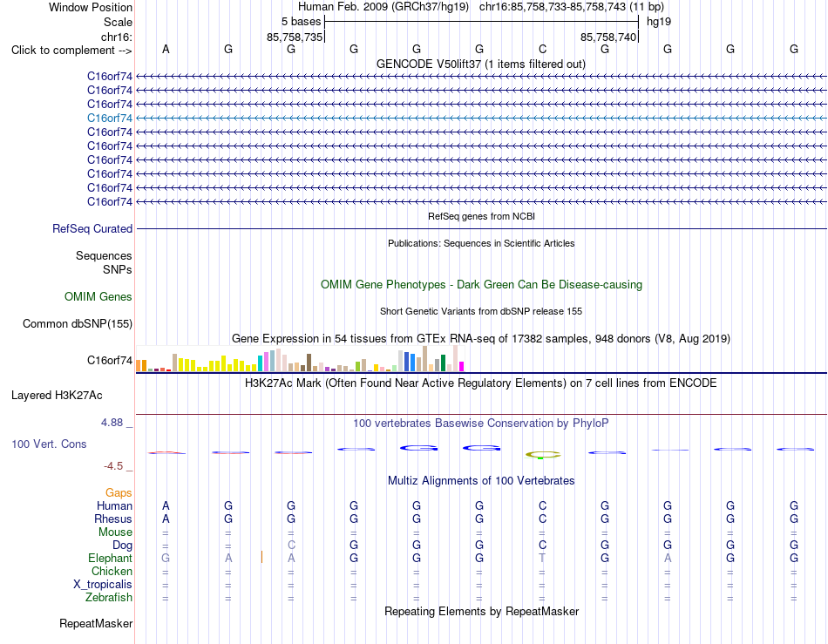
Task: Click the Layered H3K27Ac track label
Action: (x=57, y=396)
